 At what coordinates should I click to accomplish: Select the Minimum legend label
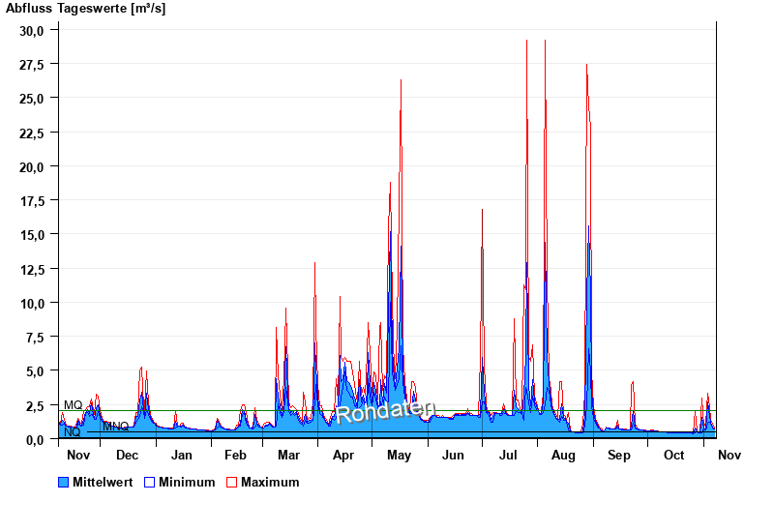coord(187,482)
